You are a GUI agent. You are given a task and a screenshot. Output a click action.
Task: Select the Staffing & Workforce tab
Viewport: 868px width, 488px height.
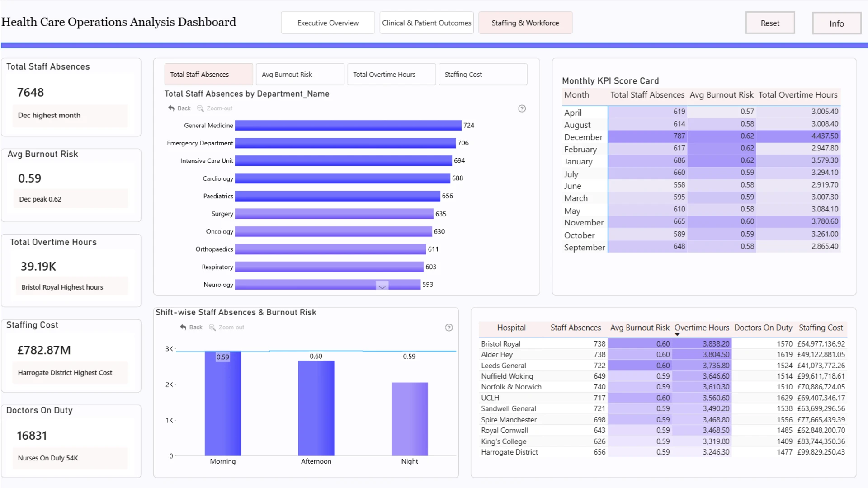click(525, 23)
